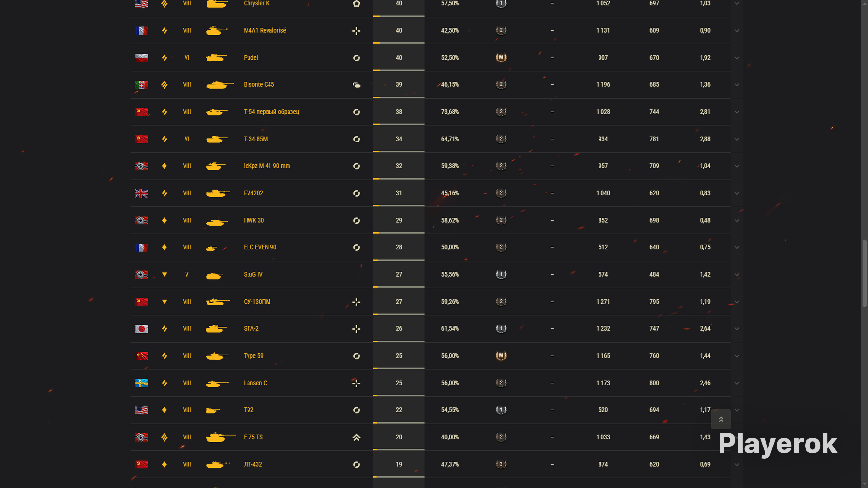Expand the T-34-85M row details

(737, 139)
